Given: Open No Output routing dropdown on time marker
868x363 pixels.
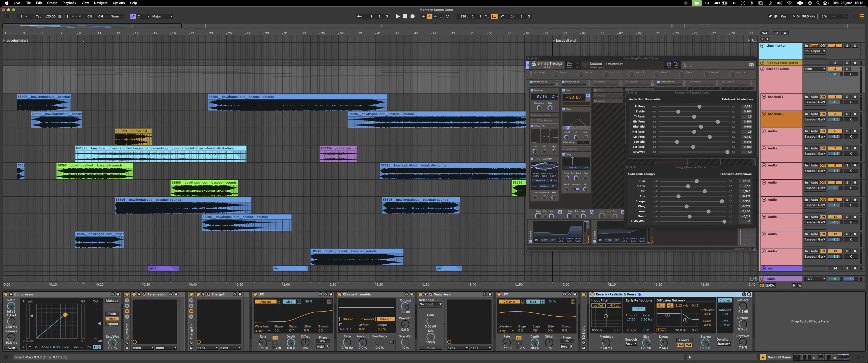Looking at the screenshot, I should coord(815,51).
